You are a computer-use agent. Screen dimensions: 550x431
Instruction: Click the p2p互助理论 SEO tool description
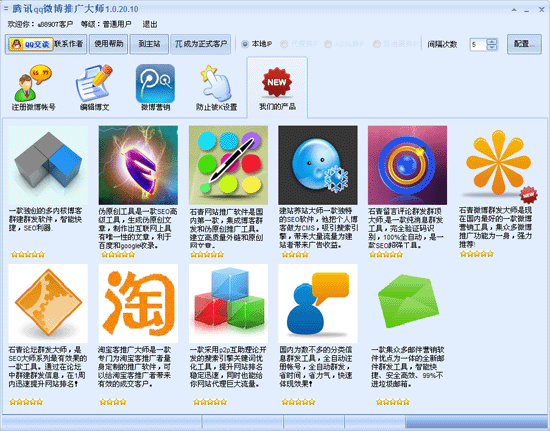click(x=228, y=366)
